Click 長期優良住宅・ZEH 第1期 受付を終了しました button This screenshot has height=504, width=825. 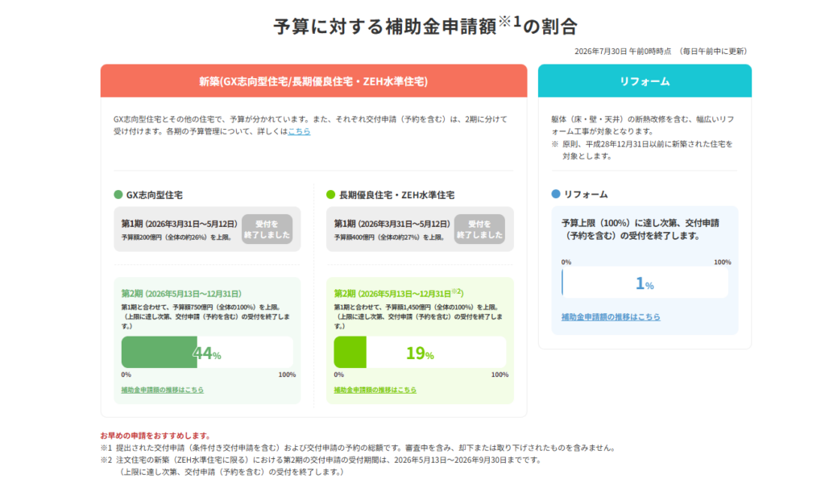click(479, 229)
